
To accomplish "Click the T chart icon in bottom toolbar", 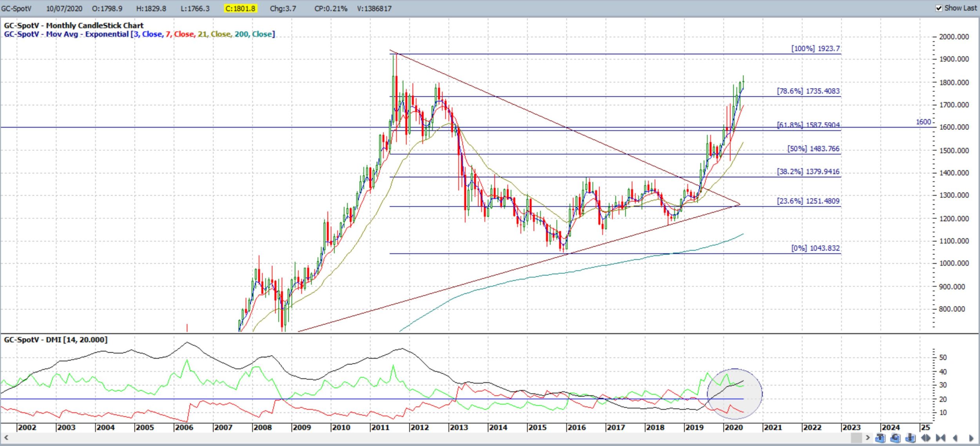I will coord(880,438).
